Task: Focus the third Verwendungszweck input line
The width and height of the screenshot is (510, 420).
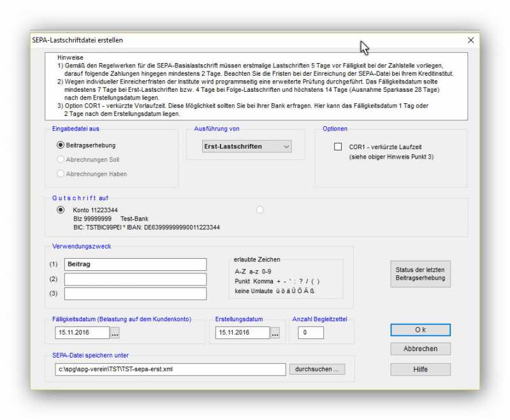Action: click(135, 294)
